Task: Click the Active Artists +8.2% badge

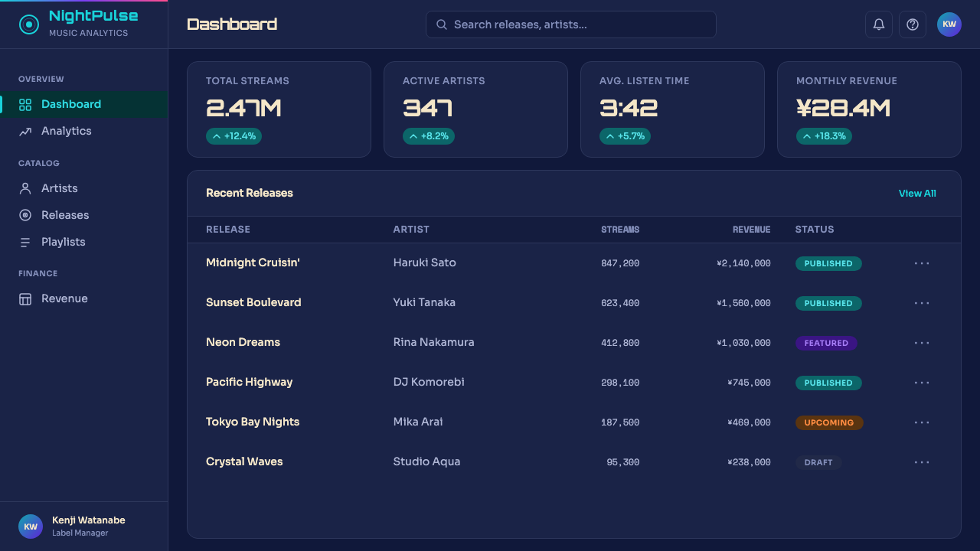Action: (429, 136)
